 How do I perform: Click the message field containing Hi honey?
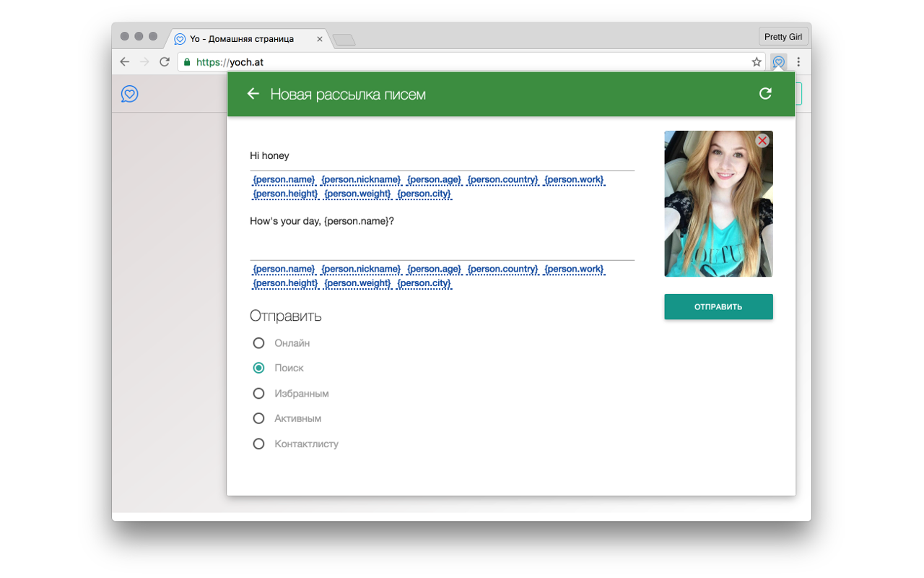click(x=433, y=155)
